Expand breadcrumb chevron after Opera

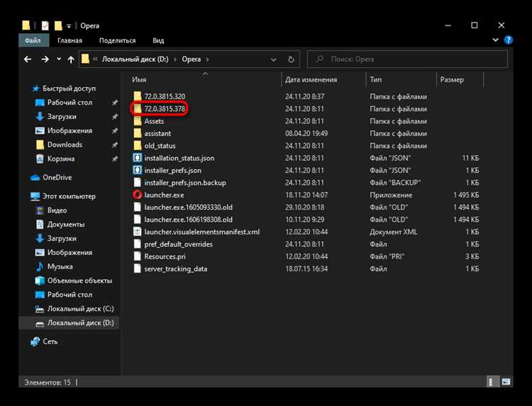[x=207, y=60]
